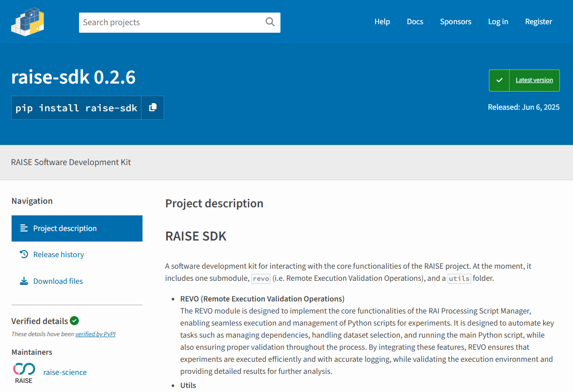The height and width of the screenshot is (392, 573).
Task: Switch to the Project description tab
Action: pos(77,228)
